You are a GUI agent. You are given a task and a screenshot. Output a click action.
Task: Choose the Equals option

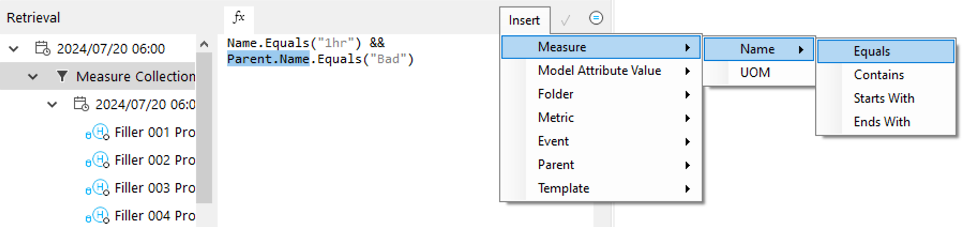click(886, 51)
